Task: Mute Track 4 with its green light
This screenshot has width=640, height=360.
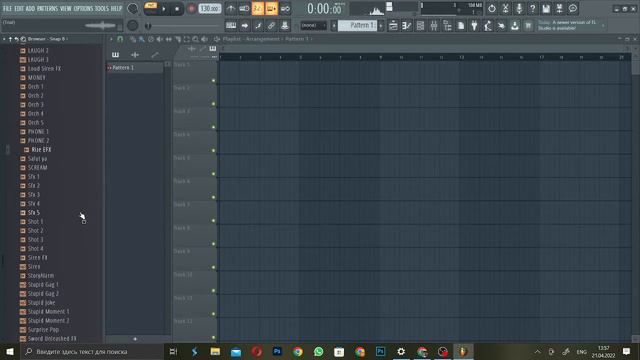Action: click(213, 151)
